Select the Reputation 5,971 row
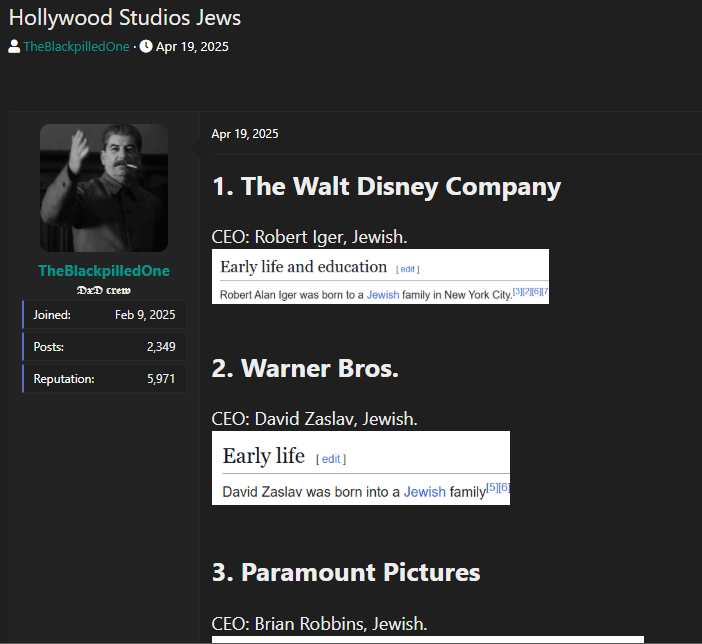 104,379
